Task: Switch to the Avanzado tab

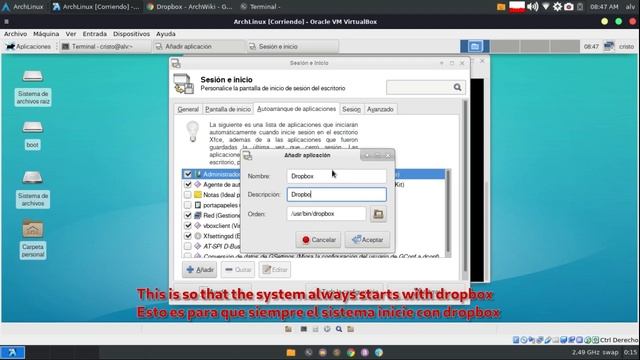Action: point(380,109)
